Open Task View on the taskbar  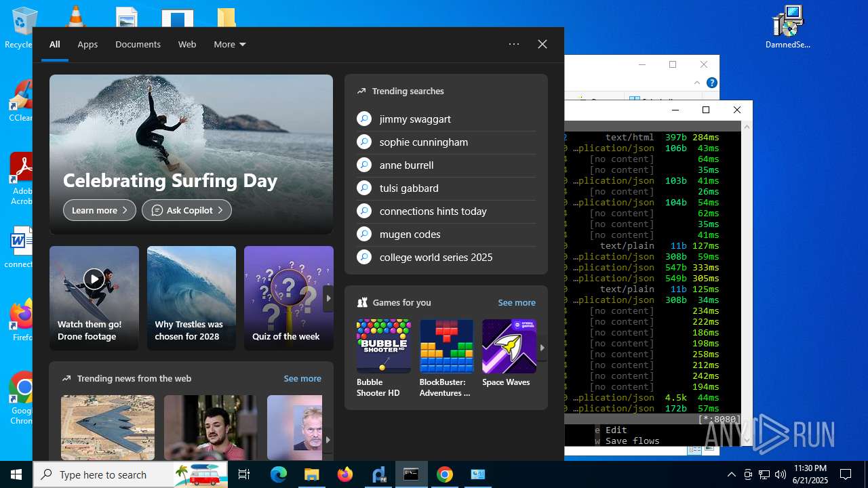tap(244, 474)
